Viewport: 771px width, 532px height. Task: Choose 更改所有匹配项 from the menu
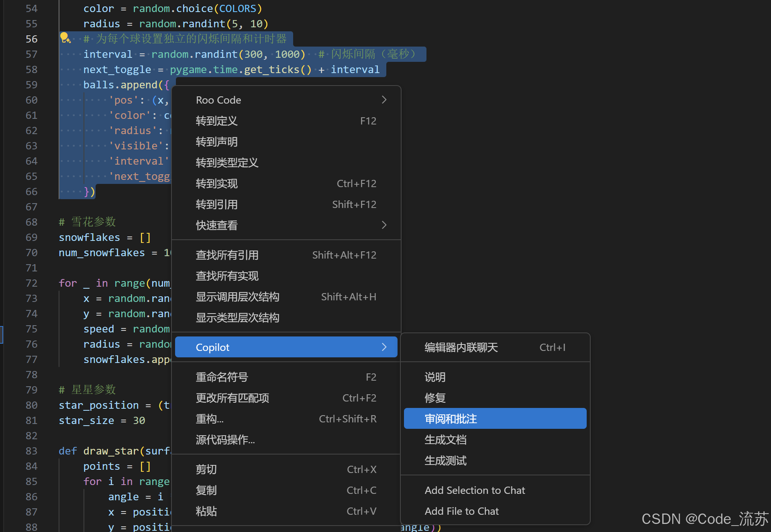click(232, 398)
